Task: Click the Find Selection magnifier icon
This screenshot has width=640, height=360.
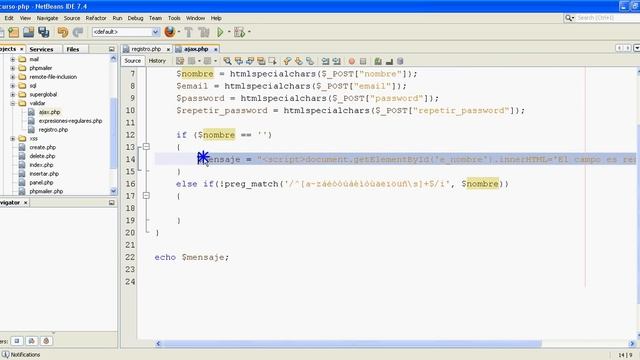Action: click(227, 61)
